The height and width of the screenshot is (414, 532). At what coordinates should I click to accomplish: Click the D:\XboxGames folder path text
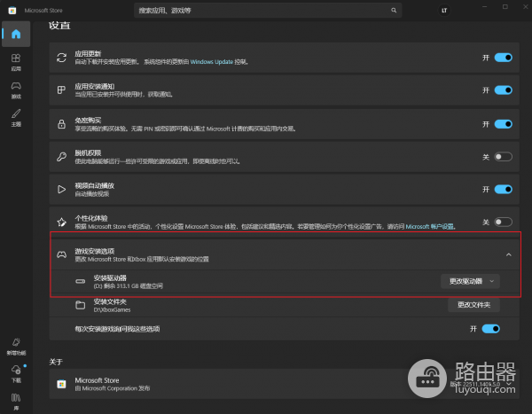coord(112,309)
